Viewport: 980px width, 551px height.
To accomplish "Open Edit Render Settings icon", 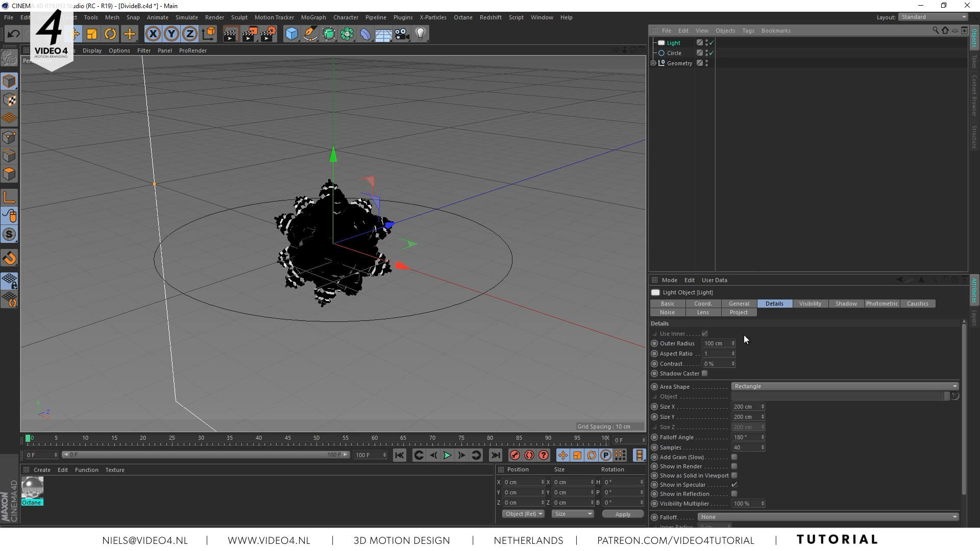I will click(x=268, y=34).
